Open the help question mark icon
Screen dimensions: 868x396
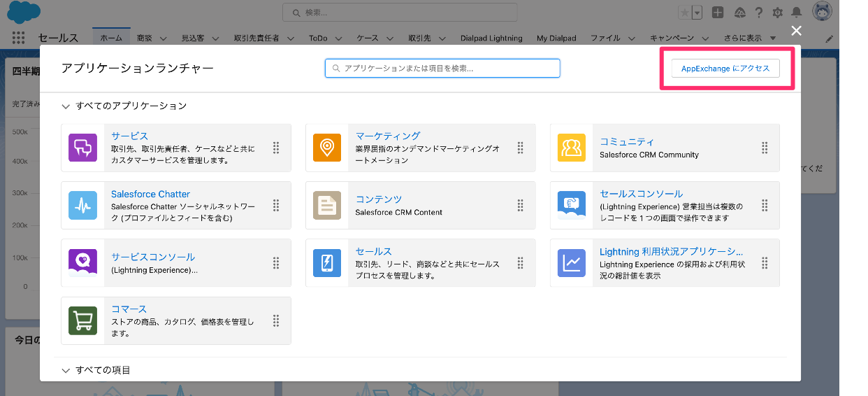pyautogui.click(x=758, y=13)
